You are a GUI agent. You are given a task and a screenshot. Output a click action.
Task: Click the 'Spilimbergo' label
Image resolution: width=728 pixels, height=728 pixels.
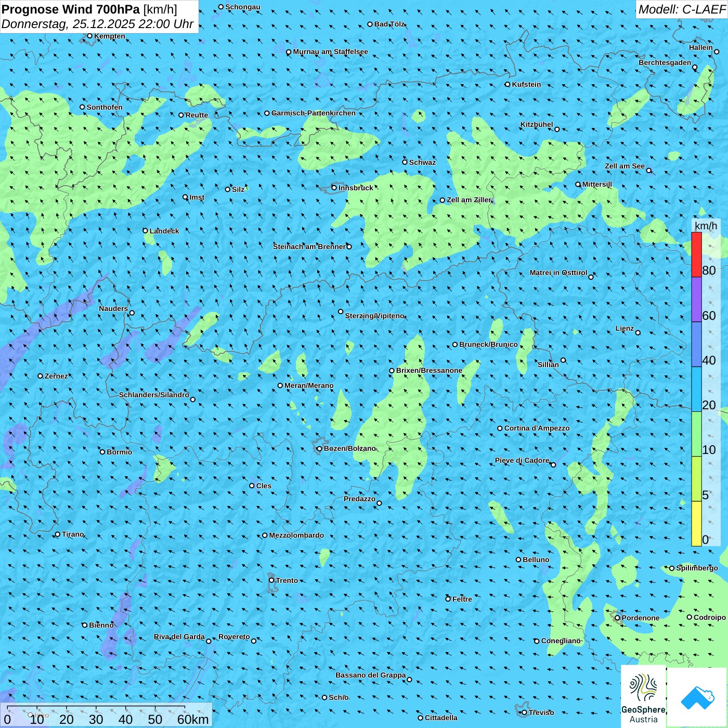click(697, 568)
